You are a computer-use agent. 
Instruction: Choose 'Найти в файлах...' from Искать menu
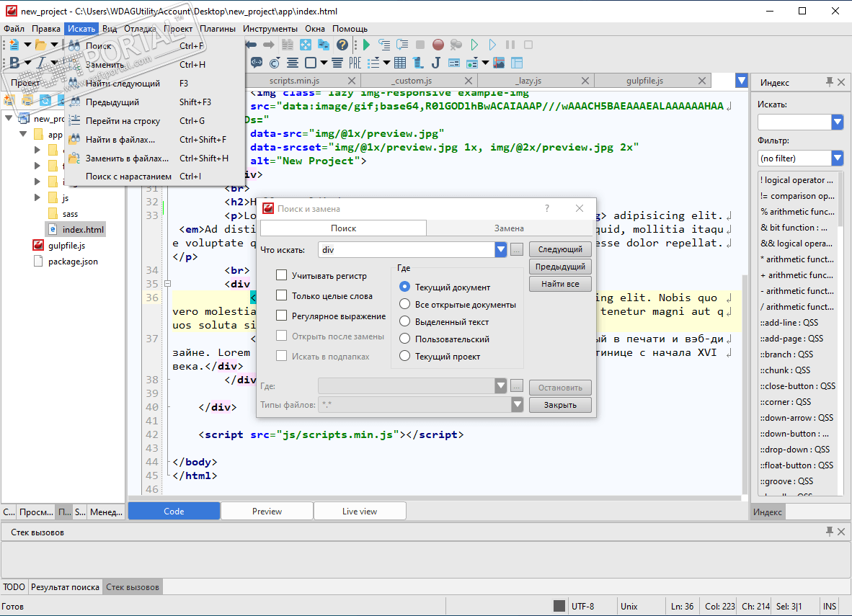(x=120, y=139)
